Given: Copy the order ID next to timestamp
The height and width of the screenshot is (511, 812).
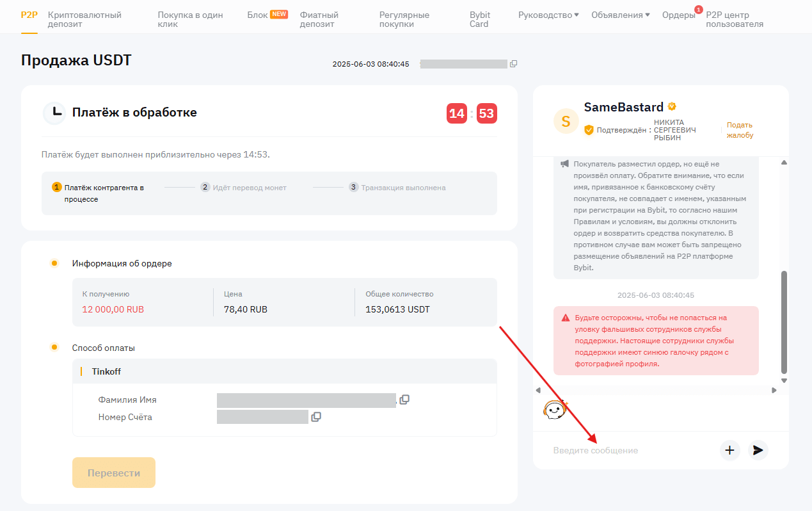Looking at the screenshot, I should 513,64.
